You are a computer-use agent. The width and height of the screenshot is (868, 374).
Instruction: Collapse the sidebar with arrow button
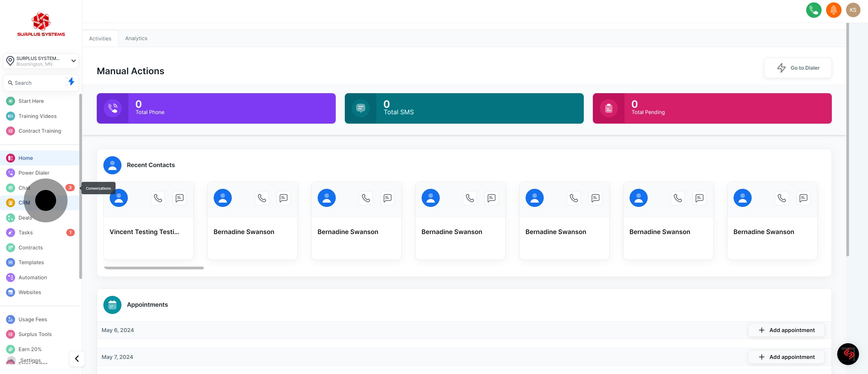(x=77, y=359)
